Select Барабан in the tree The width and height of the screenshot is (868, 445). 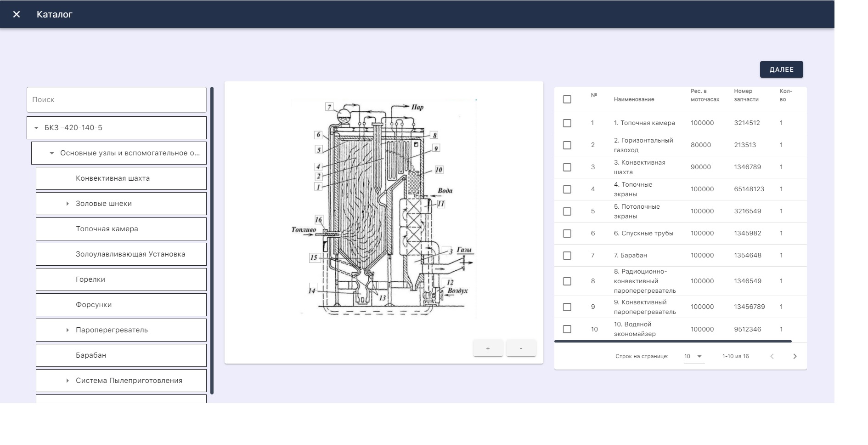pos(121,355)
